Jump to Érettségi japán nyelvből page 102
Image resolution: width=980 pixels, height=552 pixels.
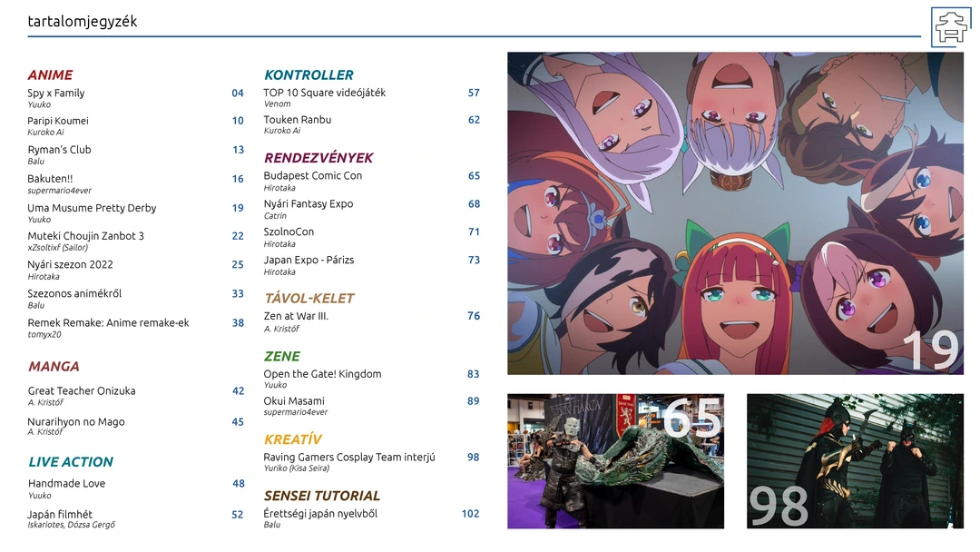tap(470, 514)
